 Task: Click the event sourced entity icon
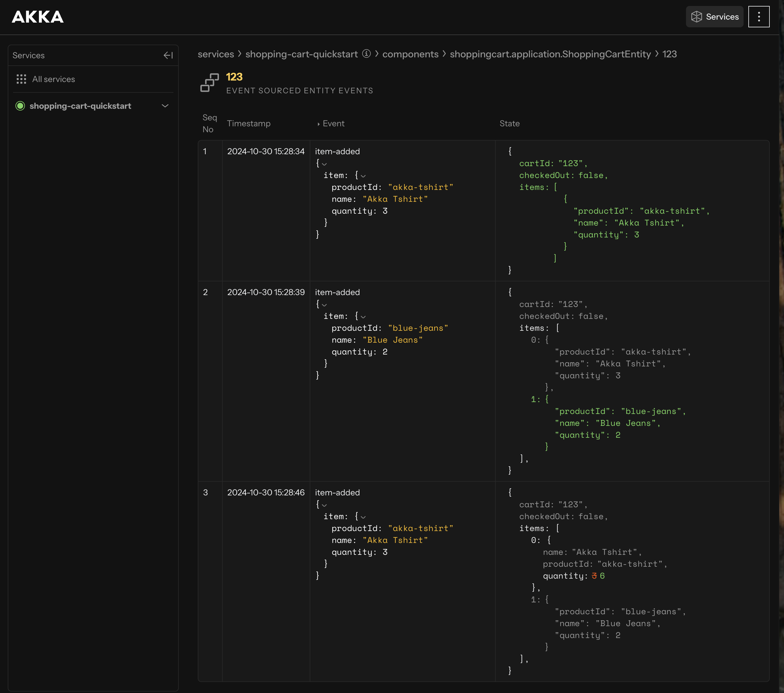[209, 83]
